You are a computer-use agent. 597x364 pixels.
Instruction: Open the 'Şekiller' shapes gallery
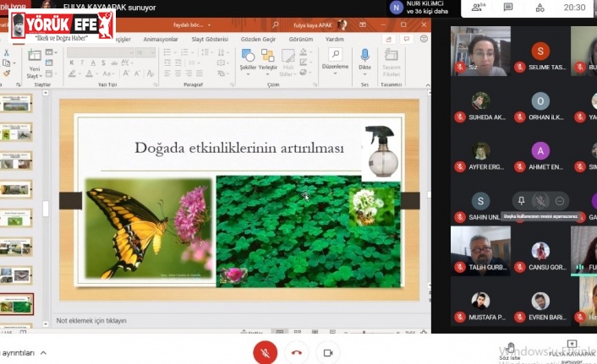(x=248, y=62)
